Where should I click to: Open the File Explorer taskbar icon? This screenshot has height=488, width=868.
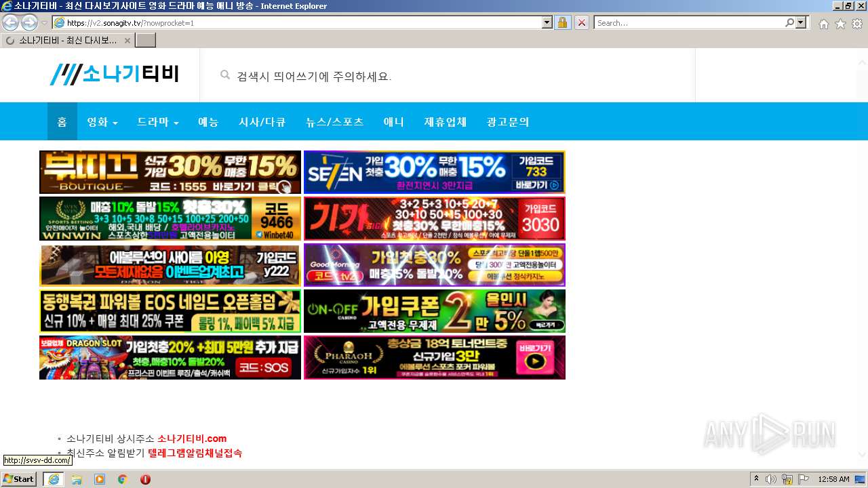click(77, 479)
